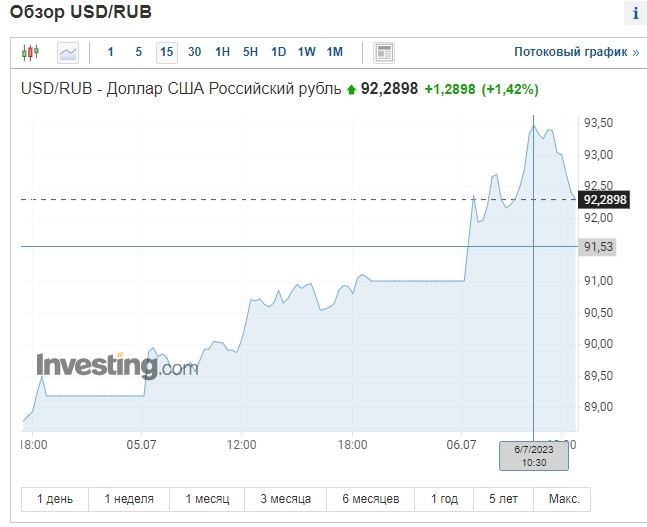
Task: Switch to area chart type
Action: coord(68,52)
